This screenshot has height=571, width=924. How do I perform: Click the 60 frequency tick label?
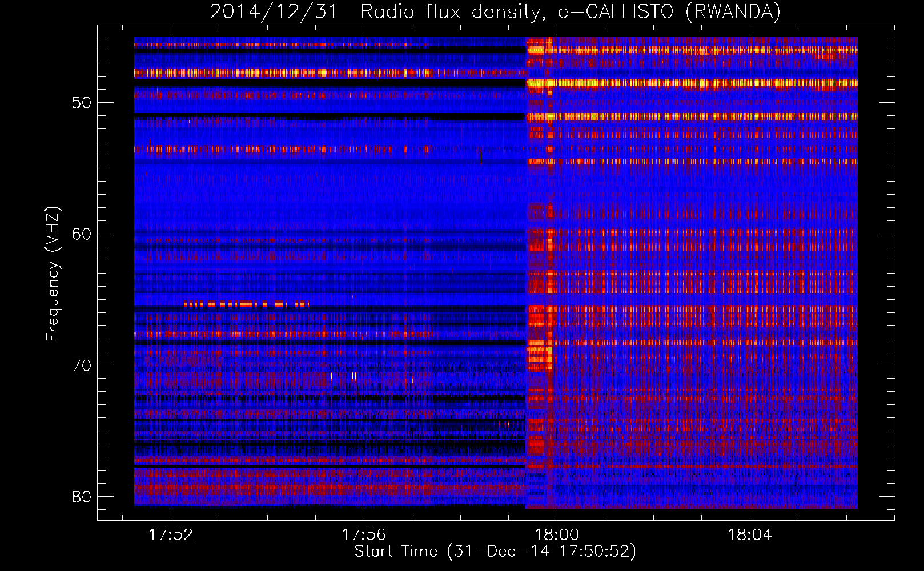pos(82,234)
